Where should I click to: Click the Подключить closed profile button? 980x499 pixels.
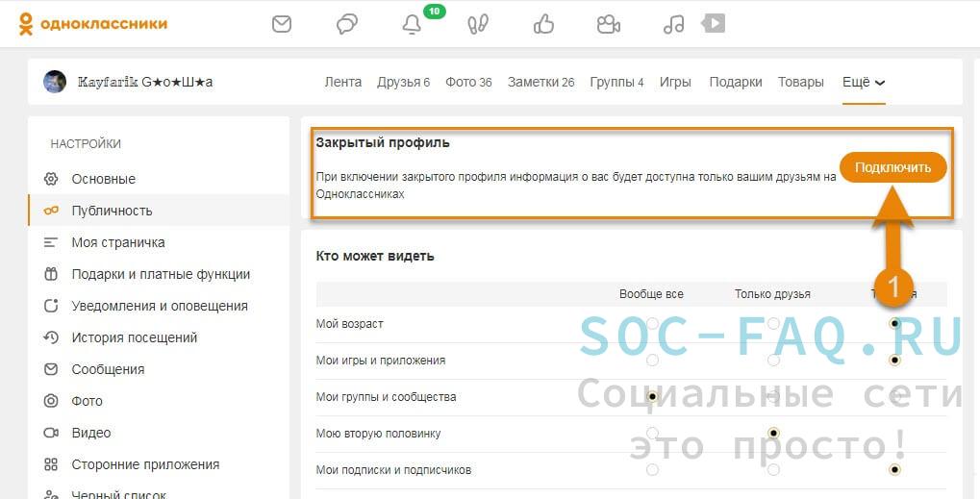(893, 167)
